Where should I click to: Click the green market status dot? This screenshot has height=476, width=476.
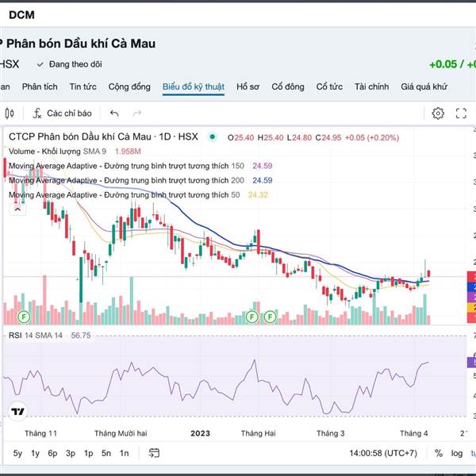tap(213, 137)
